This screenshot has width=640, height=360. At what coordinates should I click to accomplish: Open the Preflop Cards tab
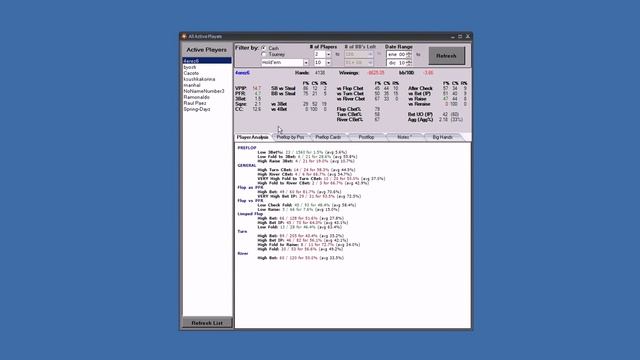tap(328, 137)
